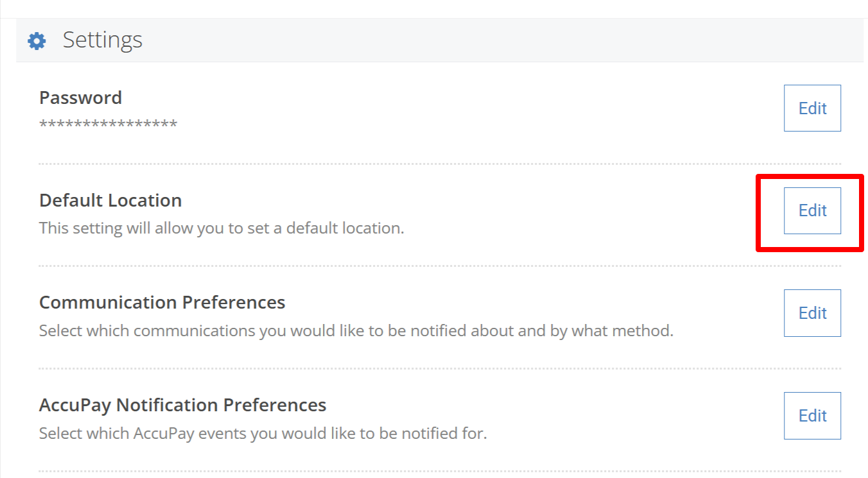Click the communications notification description text
The image size is (868, 478).
[x=356, y=330]
